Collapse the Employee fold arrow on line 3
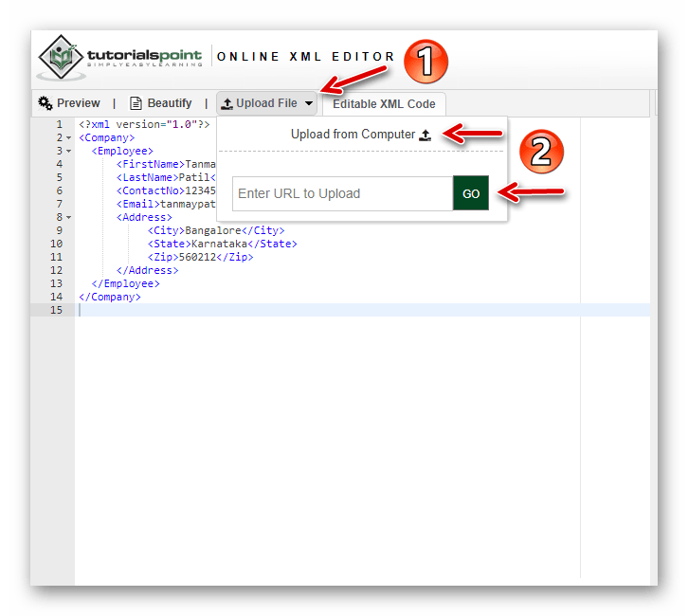688x616 pixels. 69,151
